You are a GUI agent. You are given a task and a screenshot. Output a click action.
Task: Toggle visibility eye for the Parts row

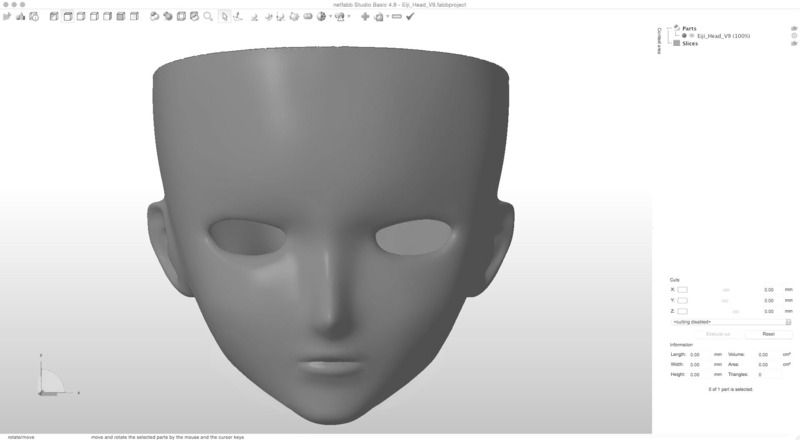tap(794, 29)
